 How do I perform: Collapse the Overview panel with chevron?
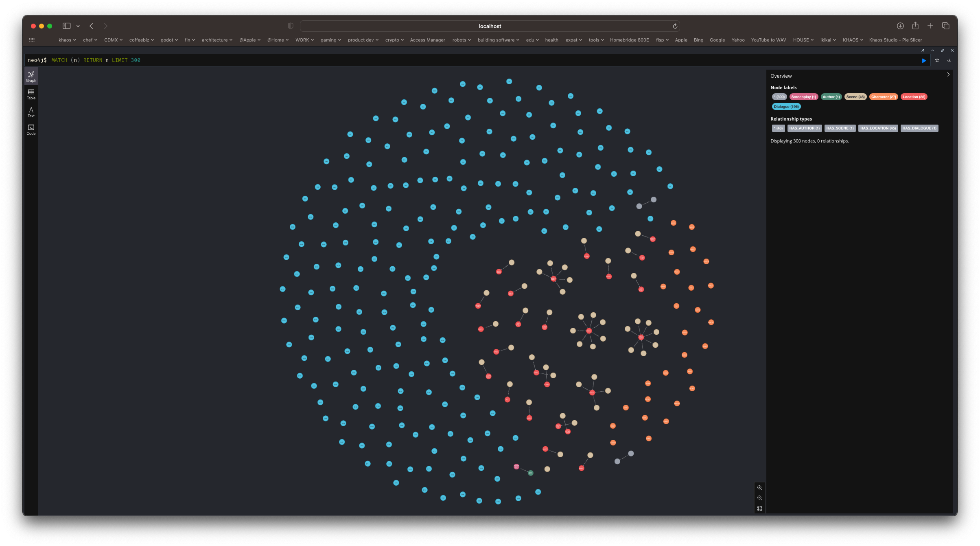point(948,75)
